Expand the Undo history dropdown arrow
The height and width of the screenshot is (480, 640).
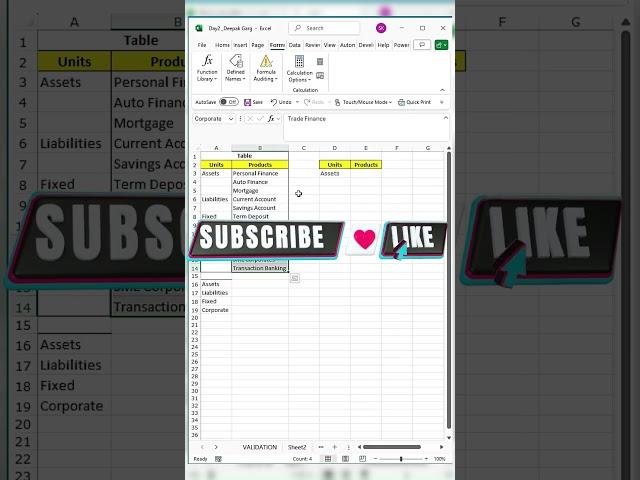297,102
